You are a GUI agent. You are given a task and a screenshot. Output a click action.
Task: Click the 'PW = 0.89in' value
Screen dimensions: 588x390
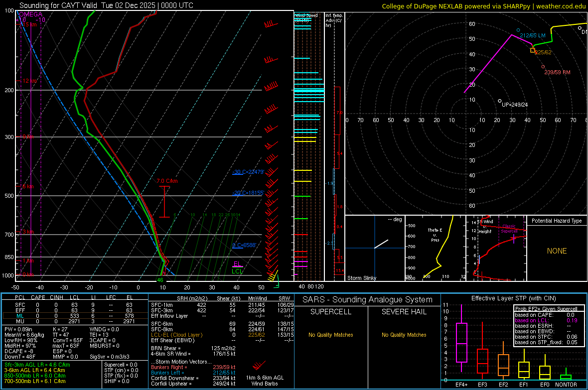(18, 329)
